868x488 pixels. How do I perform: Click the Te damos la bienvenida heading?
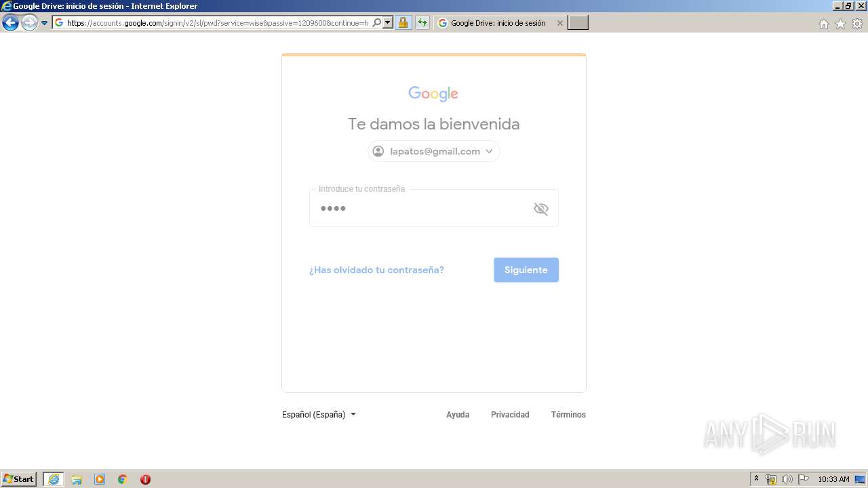point(434,124)
